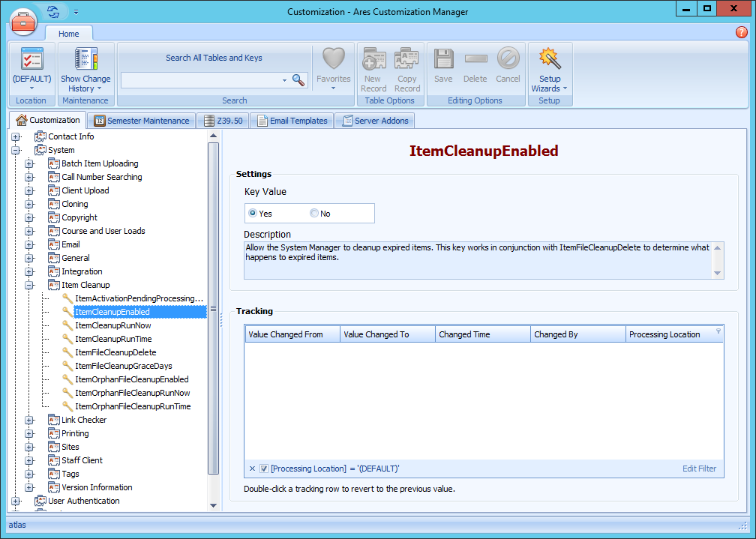The width and height of the screenshot is (756, 539).
Task: Expand the Link Checker node
Action: tap(29, 420)
